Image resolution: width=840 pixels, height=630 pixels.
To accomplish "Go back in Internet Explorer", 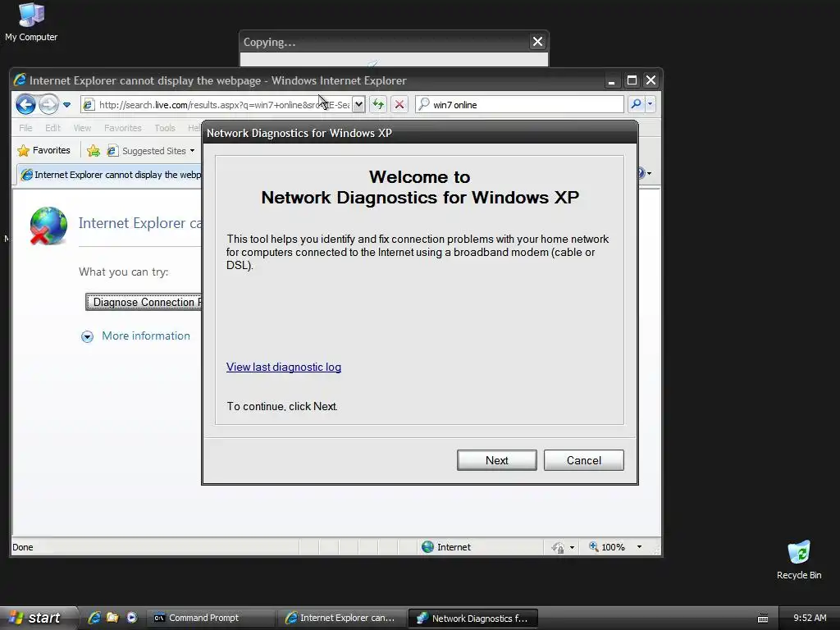I will tap(25, 104).
